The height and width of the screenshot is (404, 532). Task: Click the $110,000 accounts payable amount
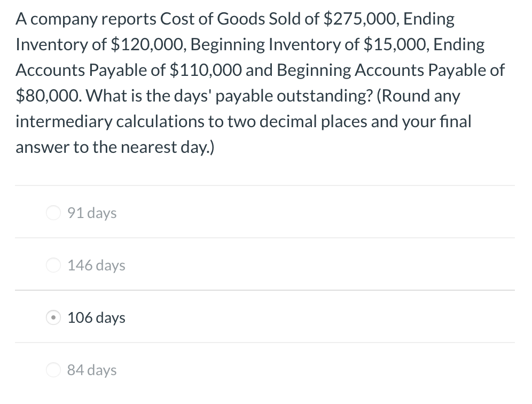click(x=205, y=71)
